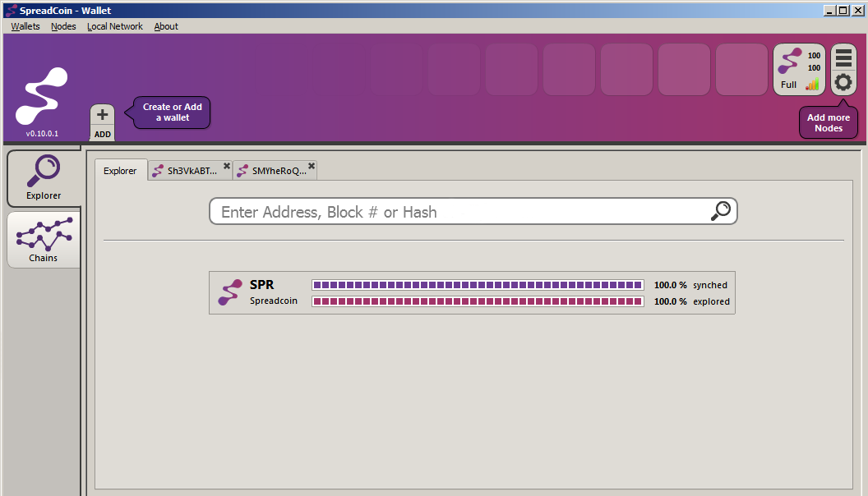Viewport: 868px width, 496px height.
Task: Open the Explorer sidebar panel
Action: click(x=44, y=178)
